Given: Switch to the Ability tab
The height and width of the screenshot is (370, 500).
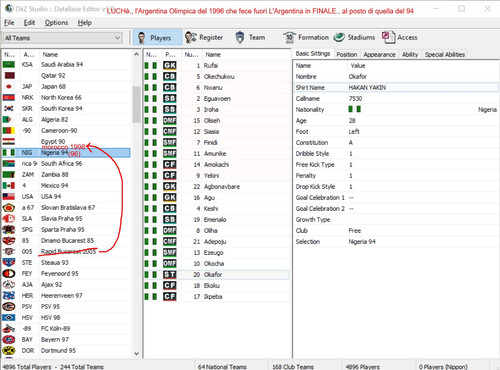Looking at the screenshot, I should [x=410, y=55].
